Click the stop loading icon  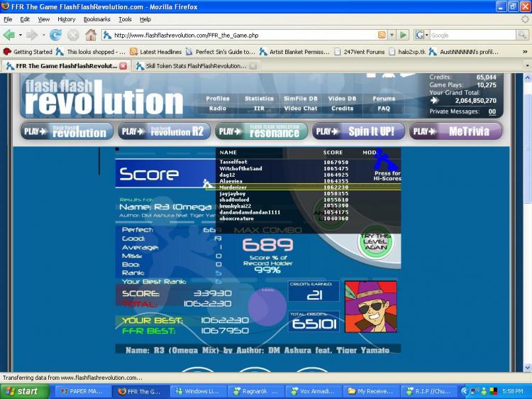73,35
